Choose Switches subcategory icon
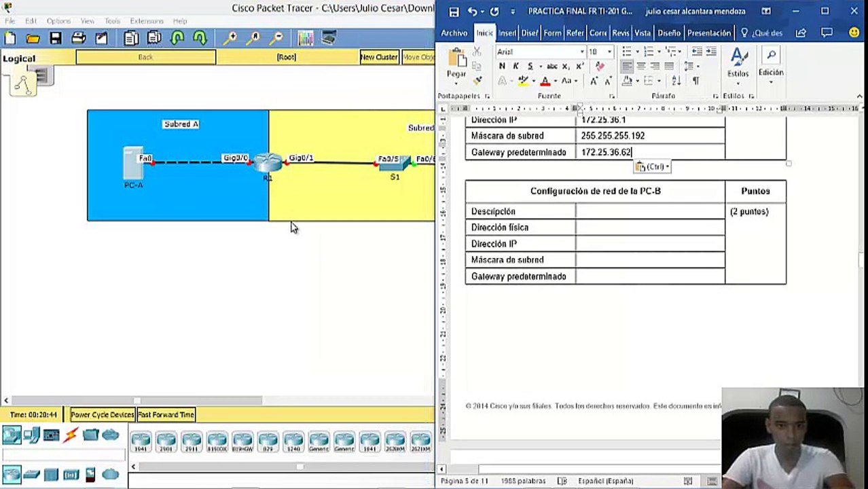This screenshot has width=868, height=489. tap(31, 474)
